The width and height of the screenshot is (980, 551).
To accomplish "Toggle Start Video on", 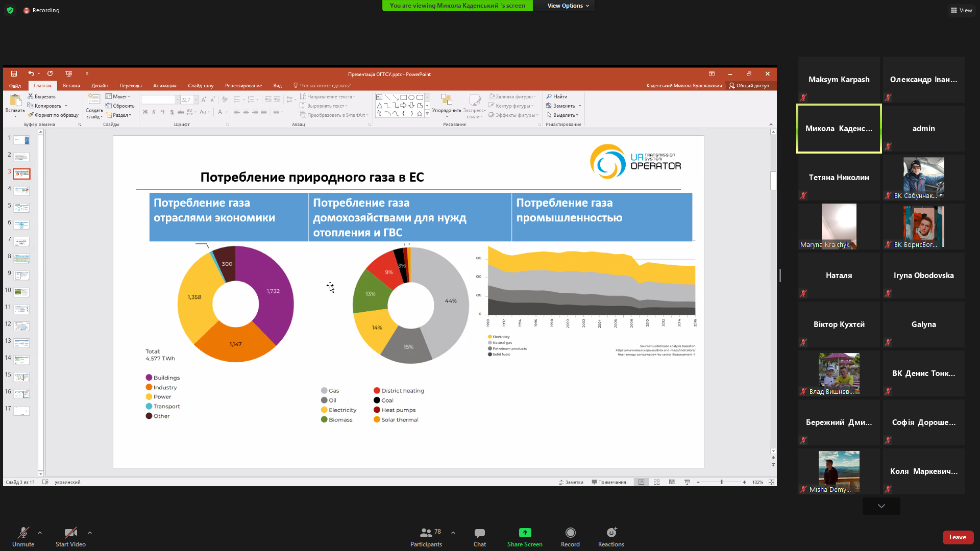I will [x=70, y=533].
